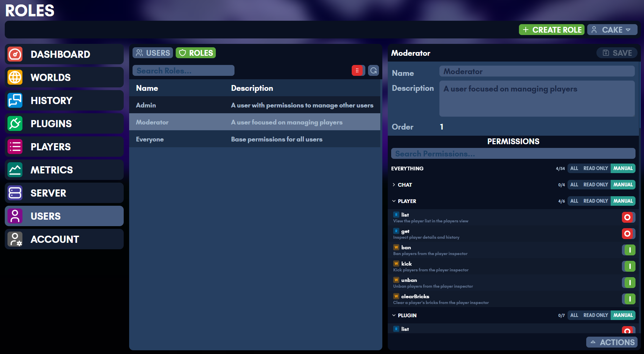Screen dimensions: 644x354
Task: Expand the ACTIONS menu
Action: (612, 342)
